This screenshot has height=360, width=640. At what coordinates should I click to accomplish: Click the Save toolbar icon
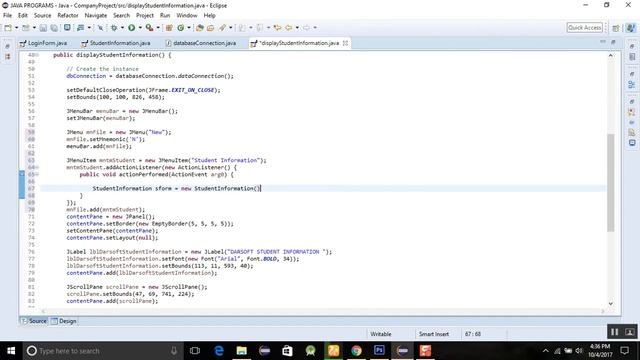[x=43, y=28]
